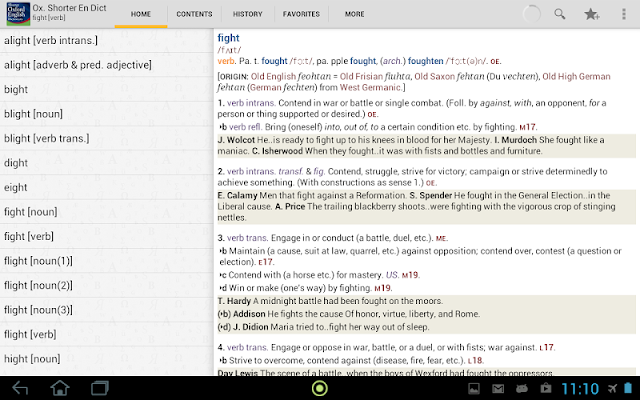Switch to the CONTENTS tab

(194, 14)
